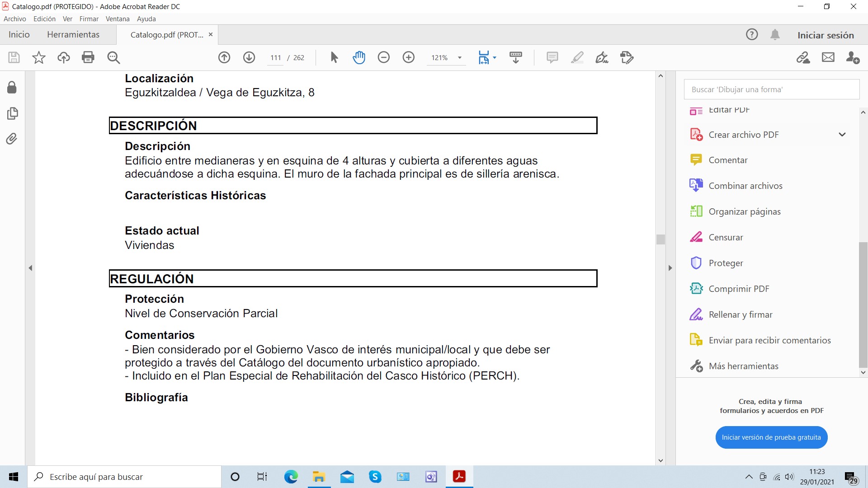Choose the selection arrow tool
This screenshot has width=868, height=488.
334,57
